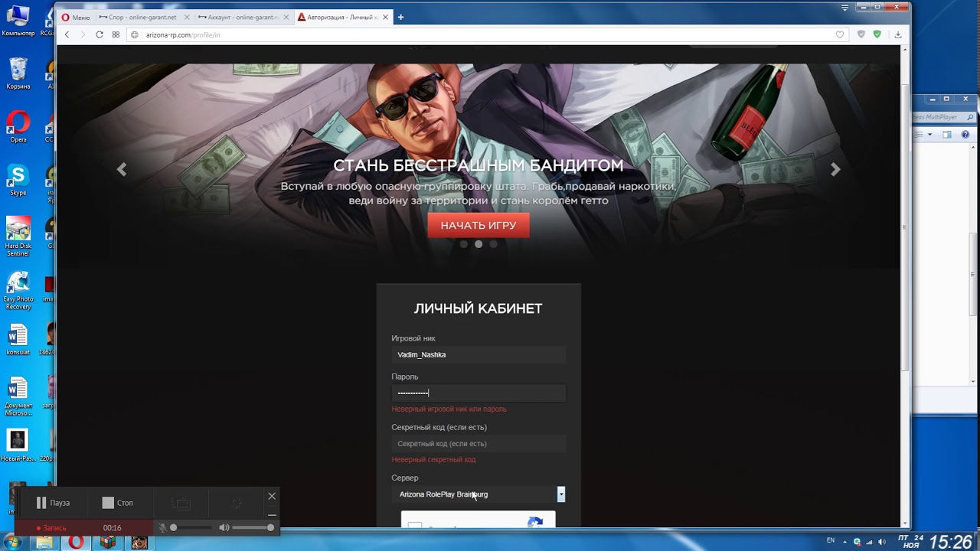Show next carousel slide
This screenshot has height=551, width=980.
pyautogui.click(x=835, y=170)
